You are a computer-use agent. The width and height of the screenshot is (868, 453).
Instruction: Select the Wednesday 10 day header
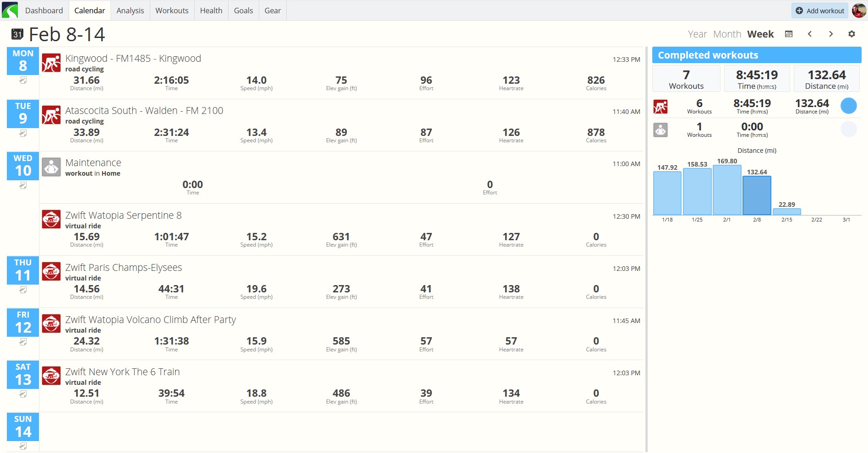point(23,166)
